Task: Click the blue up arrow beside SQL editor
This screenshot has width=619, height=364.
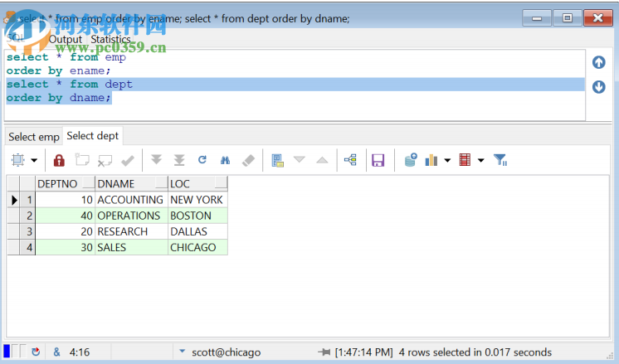Action: 598,62
